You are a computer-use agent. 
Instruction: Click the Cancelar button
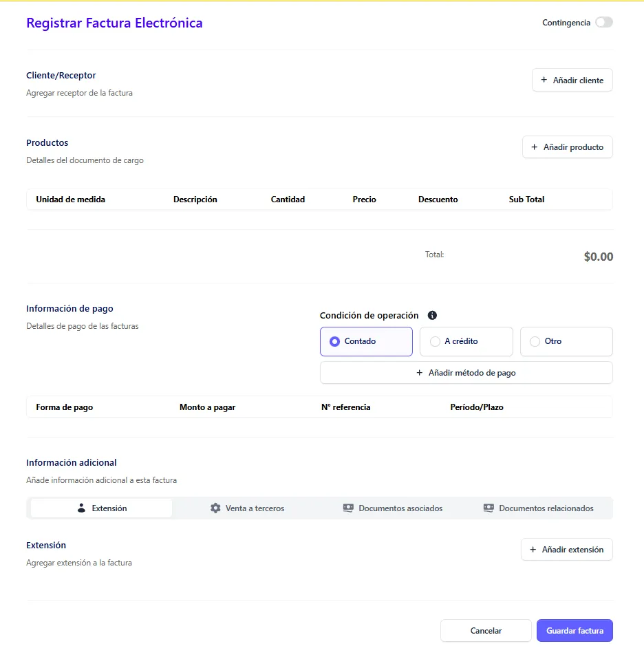[486, 630]
